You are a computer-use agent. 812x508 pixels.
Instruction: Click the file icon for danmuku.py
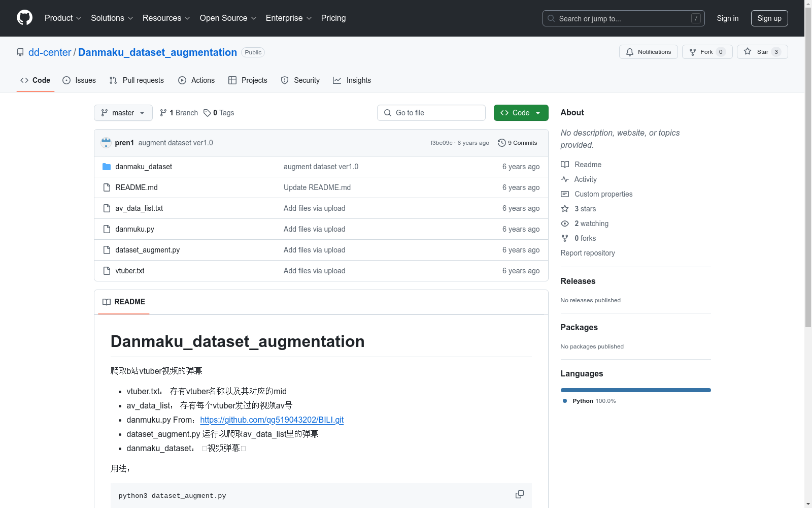(107, 229)
